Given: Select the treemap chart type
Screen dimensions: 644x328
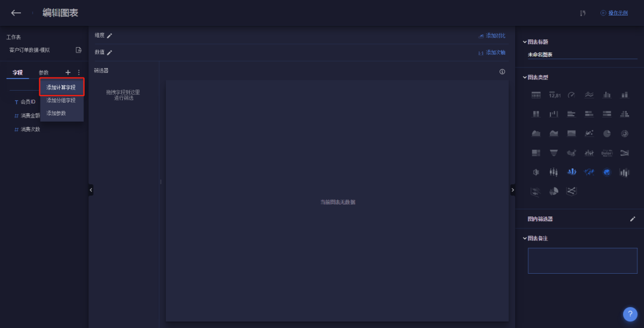Looking at the screenshot, I should [x=536, y=153].
